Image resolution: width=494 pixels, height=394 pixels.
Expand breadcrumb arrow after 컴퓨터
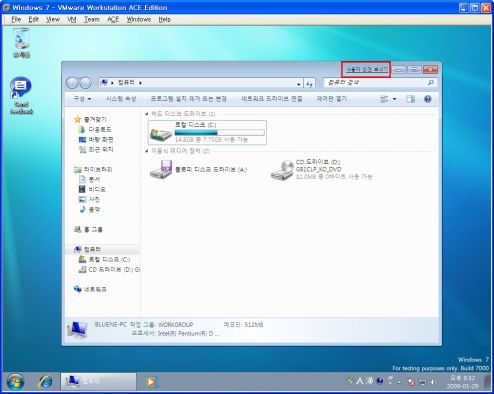coord(140,83)
